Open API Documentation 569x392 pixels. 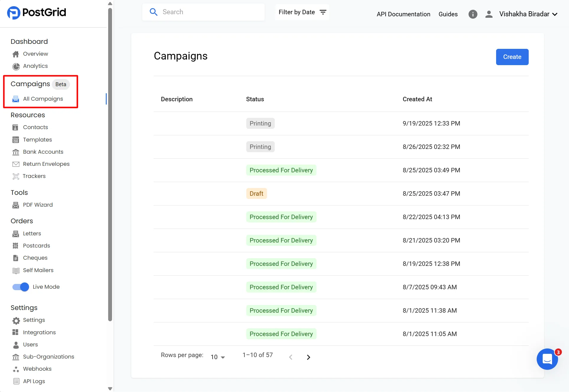pyautogui.click(x=403, y=14)
